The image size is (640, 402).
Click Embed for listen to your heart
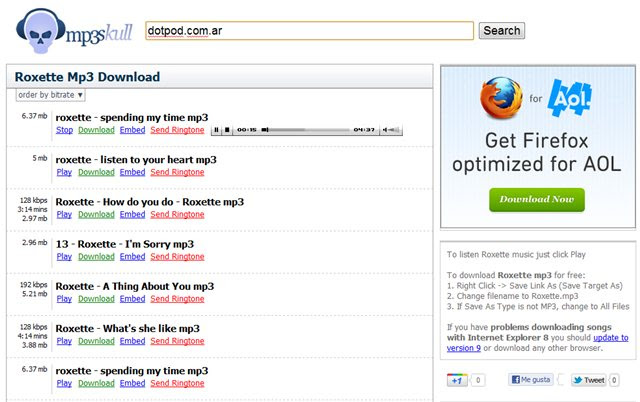(132, 172)
